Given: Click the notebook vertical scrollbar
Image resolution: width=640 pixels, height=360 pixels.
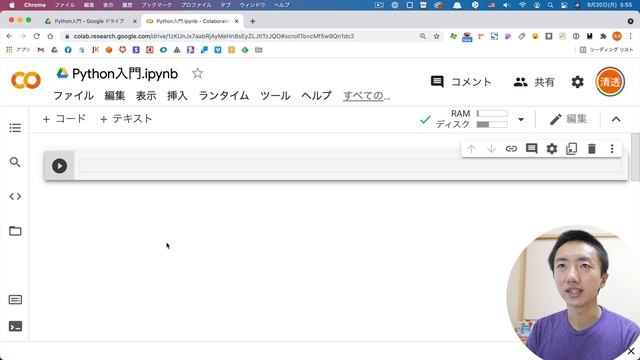Looking at the screenshot, I should tap(635, 156).
